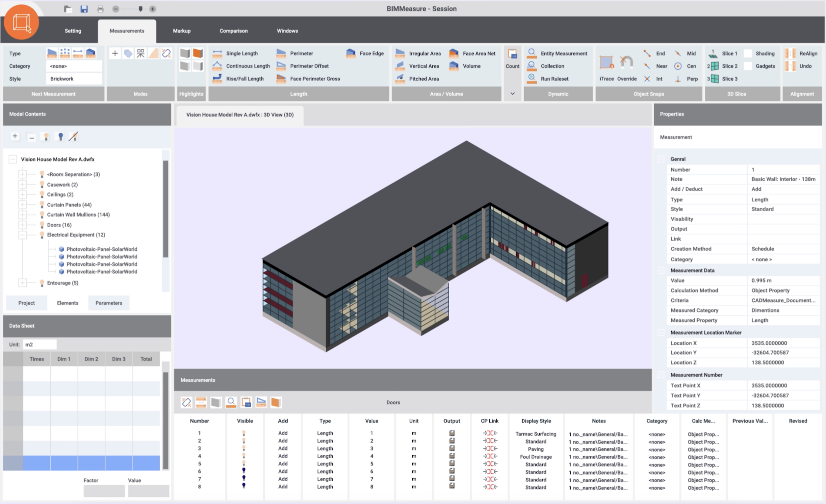Screen dimensions: 826x504
Task: Run Ruleset from the Dynamic group
Action: tap(555, 78)
